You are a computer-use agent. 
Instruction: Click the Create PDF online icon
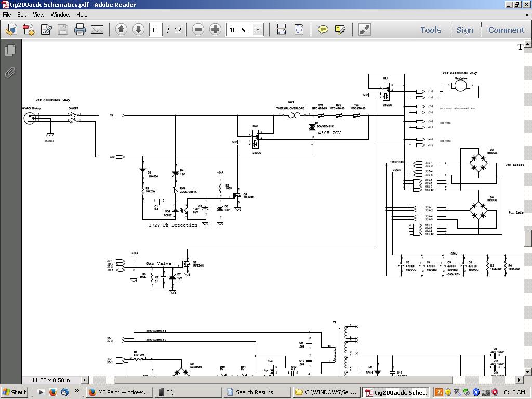[11, 30]
